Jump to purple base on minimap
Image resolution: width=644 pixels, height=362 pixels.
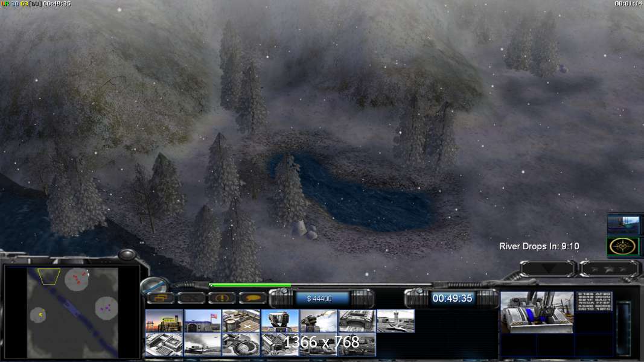coord(106,308)
